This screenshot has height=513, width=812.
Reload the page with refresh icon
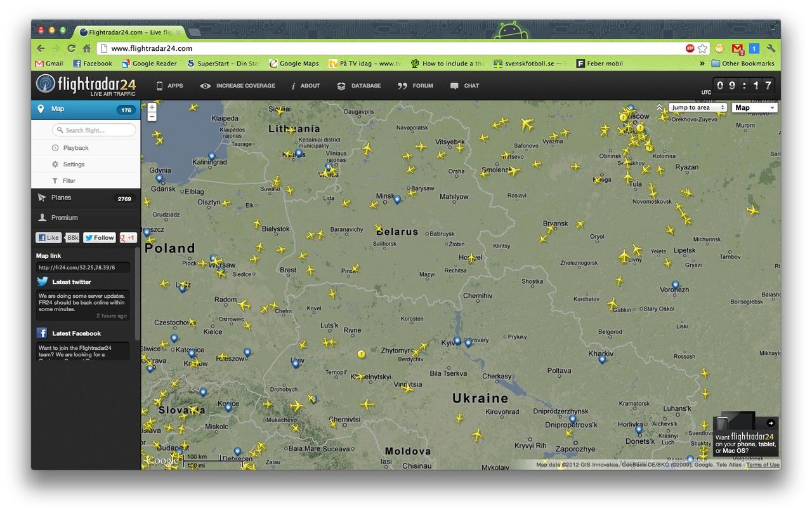[71, 48]
